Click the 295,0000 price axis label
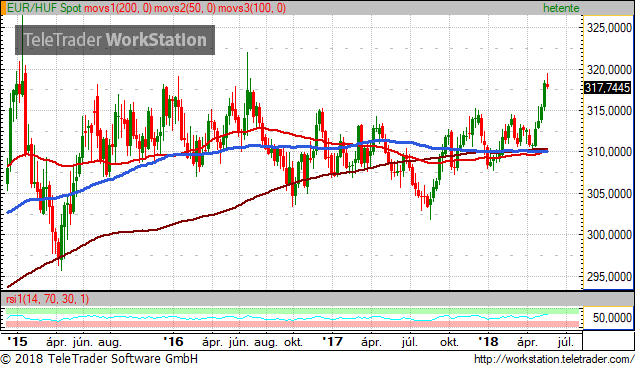This screenshot has height=368, width=635. 609,277
